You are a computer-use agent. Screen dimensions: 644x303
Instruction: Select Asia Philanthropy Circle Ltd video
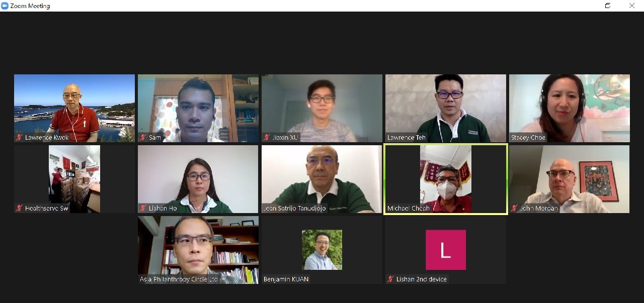pyautogui.click(x=198, y=250)
